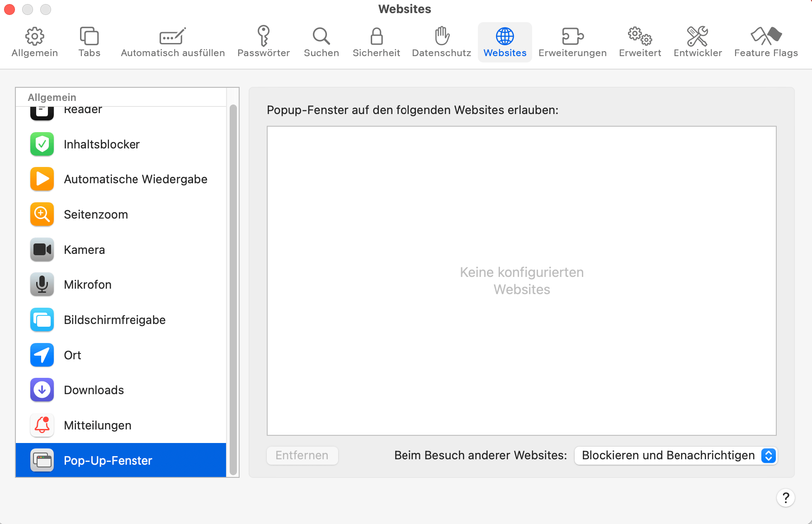Open the Datenschutz hand icon
Screen dimensions: 812x524
click(441, 41)
